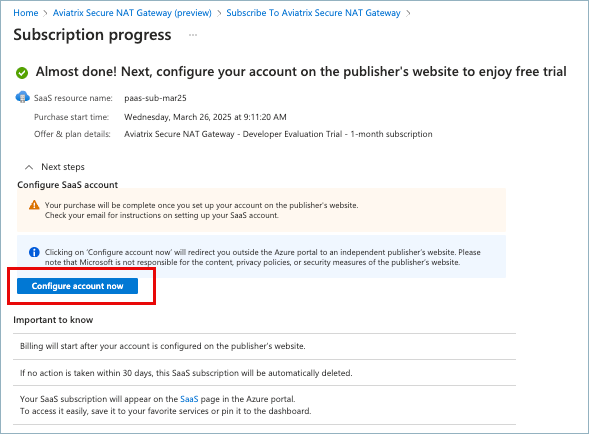Click the Configure SaaS account heading
589x434 pixels.
(x=68, y=185)
